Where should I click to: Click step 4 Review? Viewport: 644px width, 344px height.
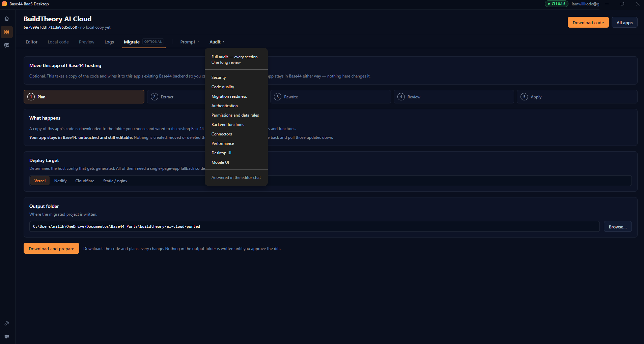tap(454, 97)
